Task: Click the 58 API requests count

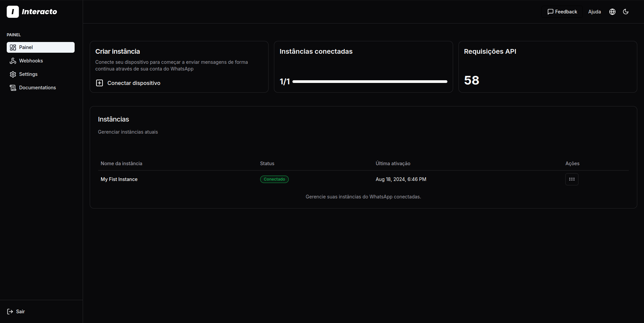Action: [472, 80]
